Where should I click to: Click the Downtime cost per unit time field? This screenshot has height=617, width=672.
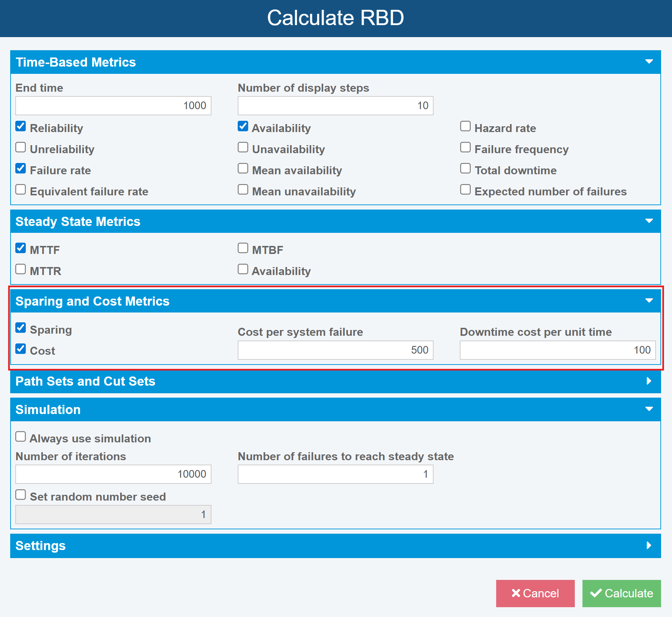pyautogui.click(x=557, y=350)
